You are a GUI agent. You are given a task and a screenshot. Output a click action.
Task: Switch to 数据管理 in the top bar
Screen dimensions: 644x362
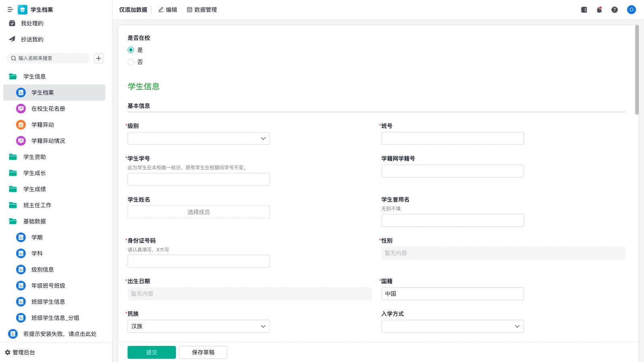202,10
